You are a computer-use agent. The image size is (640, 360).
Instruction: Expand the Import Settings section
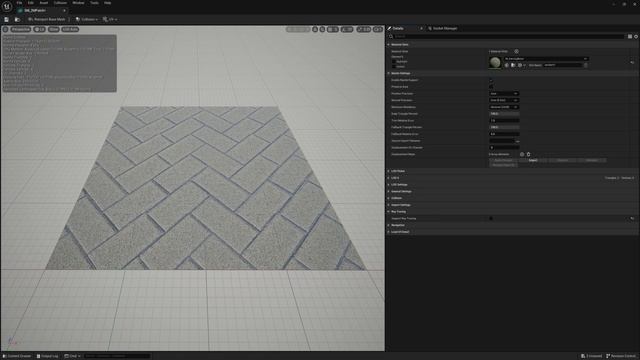(389, 205)
